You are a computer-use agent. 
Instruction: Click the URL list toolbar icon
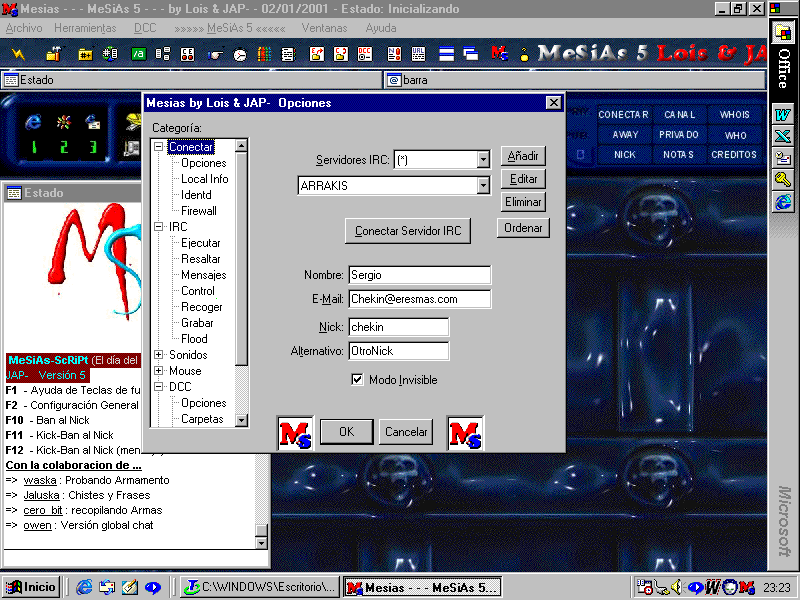[418, 54]
